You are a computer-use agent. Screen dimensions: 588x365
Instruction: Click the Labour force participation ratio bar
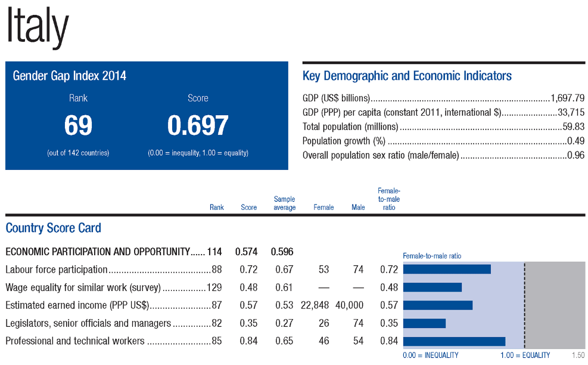(x=447, y=270)
